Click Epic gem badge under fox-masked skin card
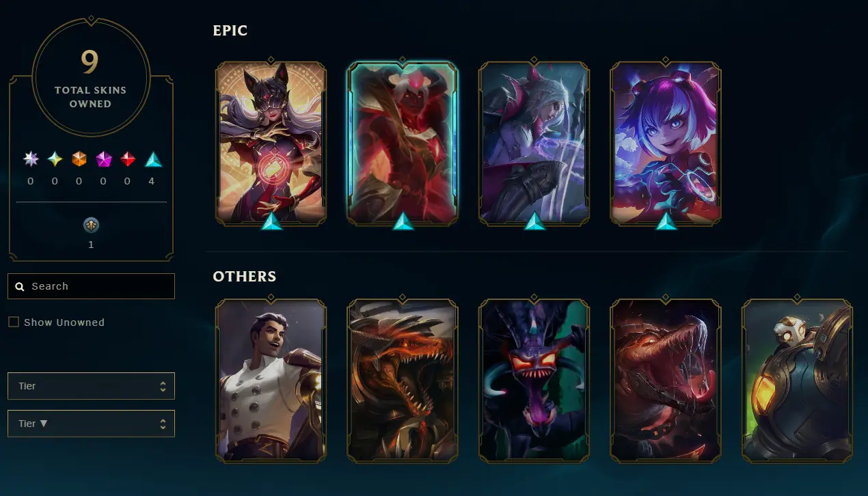 [x=271, y=221]
